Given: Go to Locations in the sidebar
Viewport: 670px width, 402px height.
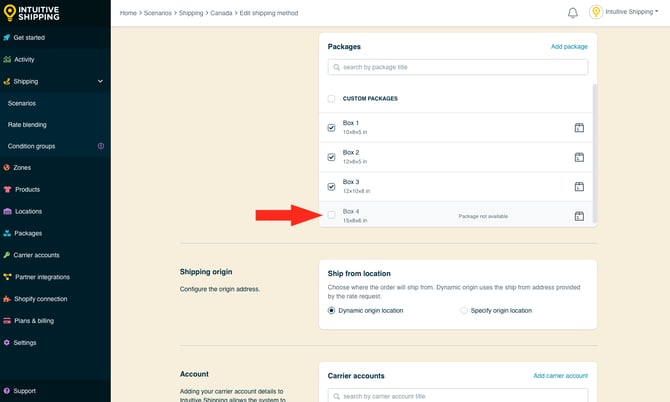Looking at the screenshot, I should coord(28,211).
